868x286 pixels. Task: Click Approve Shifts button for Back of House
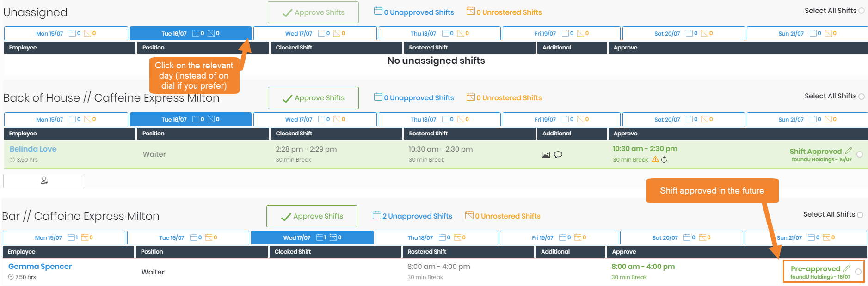point(313,98)
